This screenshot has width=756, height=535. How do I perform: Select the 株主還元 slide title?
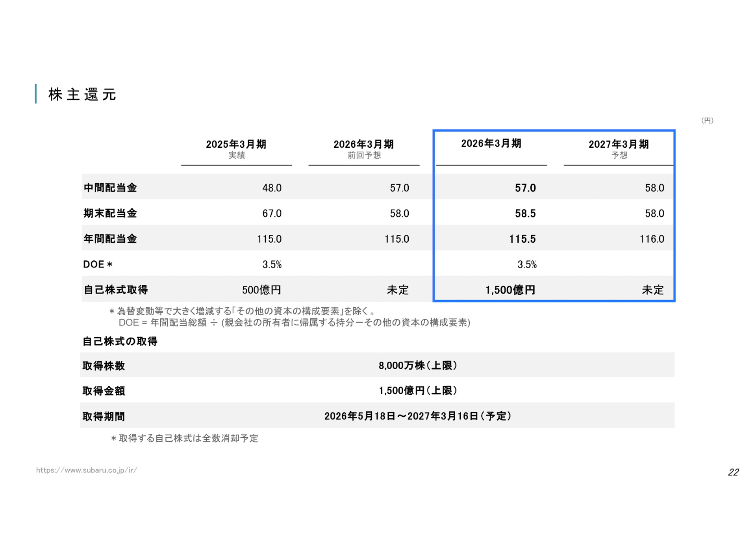point(82,95)
